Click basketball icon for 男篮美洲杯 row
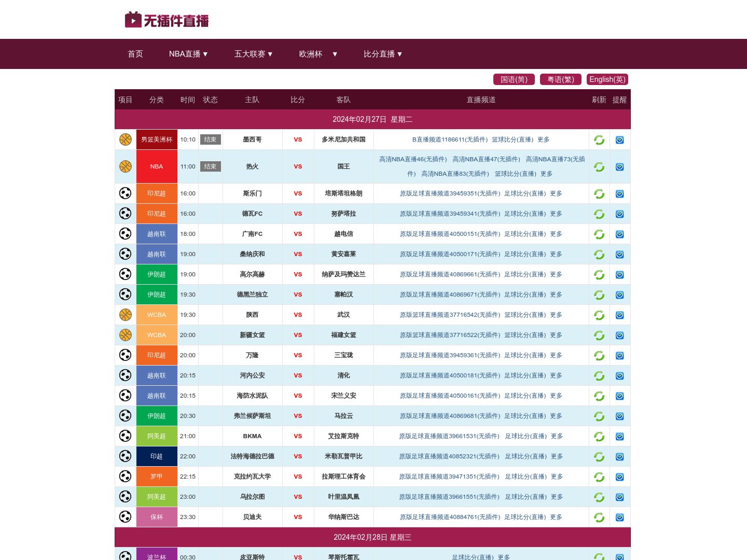 [x=126, y=139]
